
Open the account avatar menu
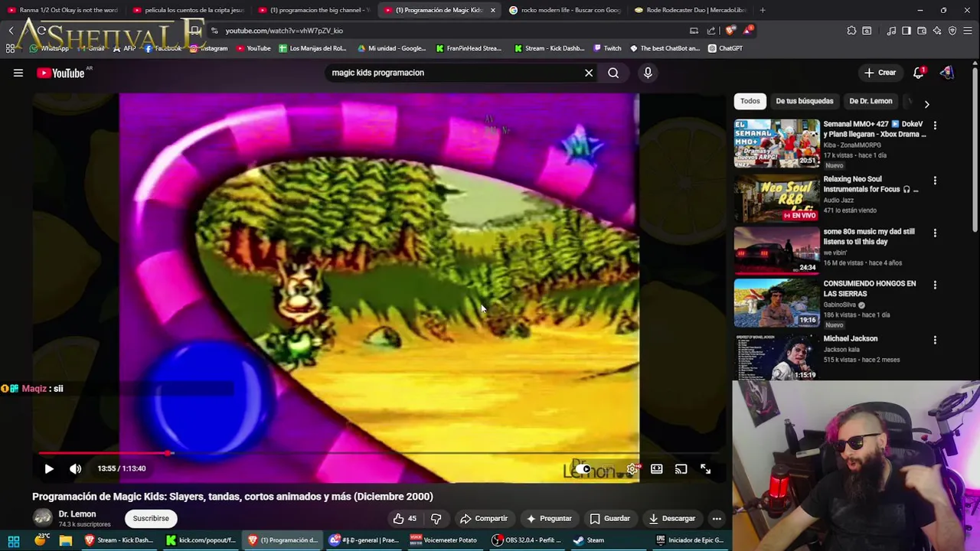(947, 73)
